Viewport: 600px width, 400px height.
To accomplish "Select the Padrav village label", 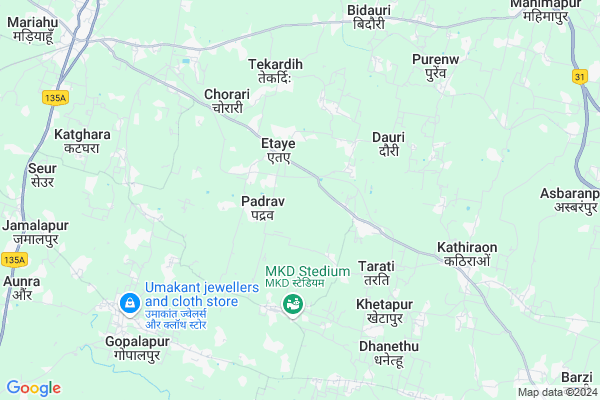I will pos(263,208).
